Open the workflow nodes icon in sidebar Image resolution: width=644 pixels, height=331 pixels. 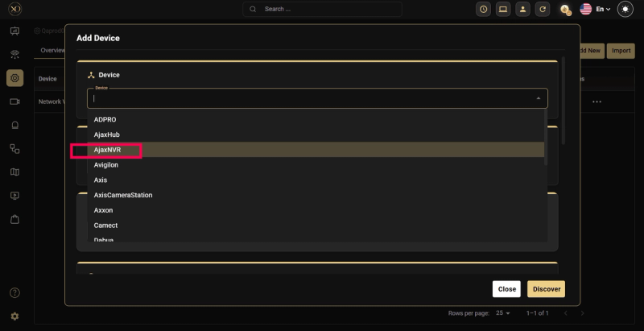tap(14, 149)
